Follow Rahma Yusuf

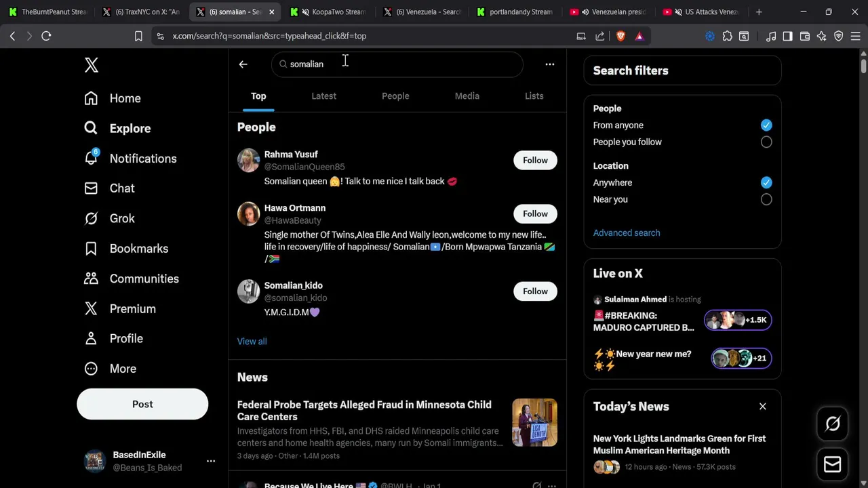click(x=535, y=161)
